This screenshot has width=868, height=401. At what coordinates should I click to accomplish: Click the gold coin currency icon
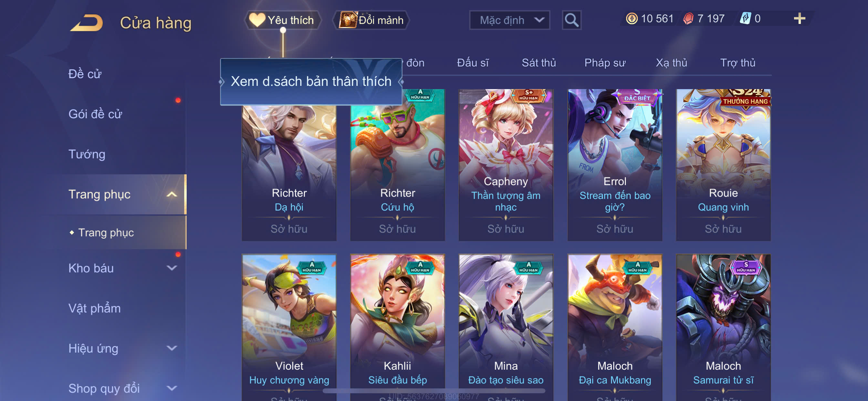click(x=632, y=18)
